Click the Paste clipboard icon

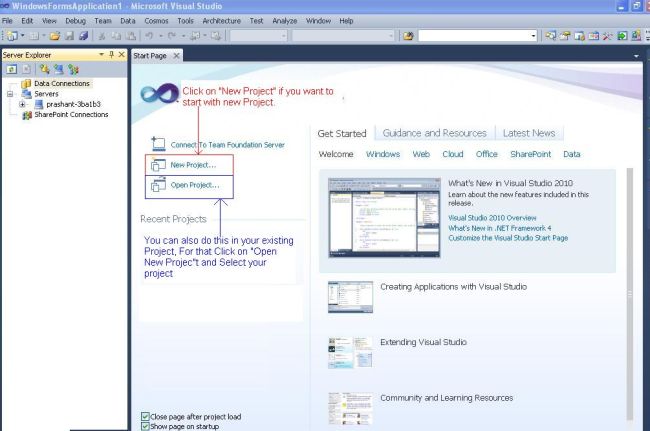(x=131, y=36)
